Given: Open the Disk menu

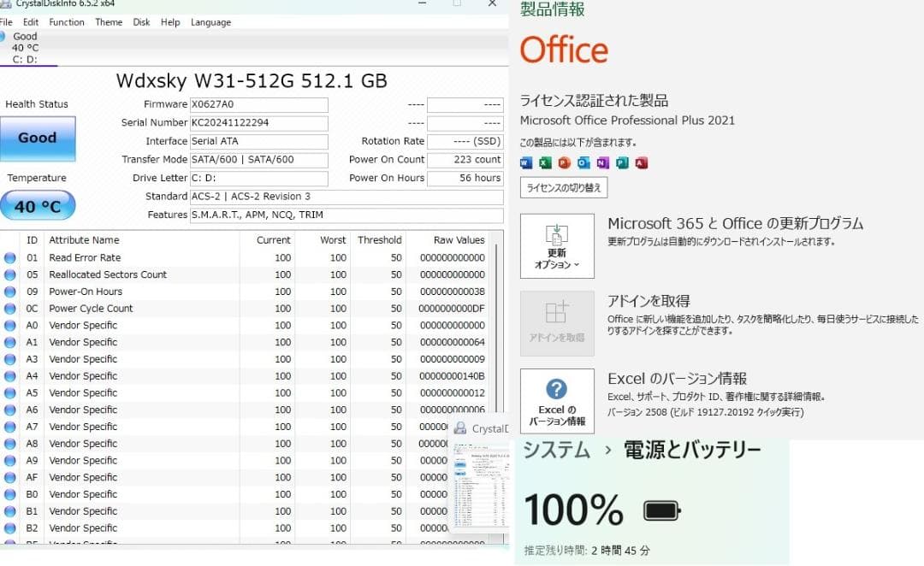Looking at the screenshot, I should (141, 22).
